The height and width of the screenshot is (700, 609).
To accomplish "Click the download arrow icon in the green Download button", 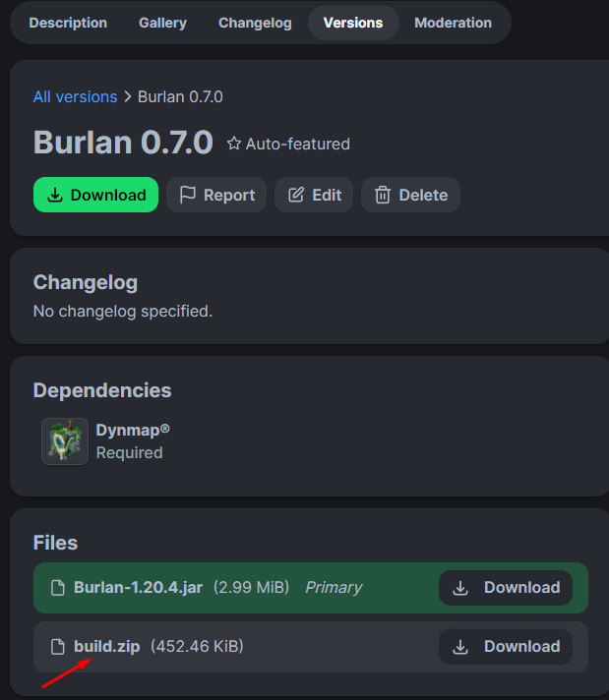I will (x=55, y=195).
